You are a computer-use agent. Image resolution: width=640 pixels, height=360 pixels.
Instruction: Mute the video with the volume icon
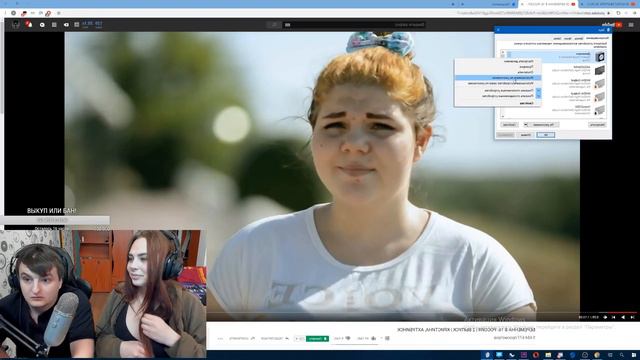pyautogui.click(x=605, y=317)
